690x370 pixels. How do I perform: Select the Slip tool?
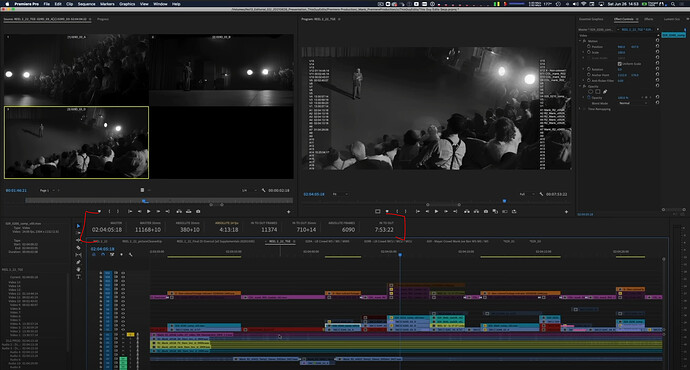tap(79, 255)
